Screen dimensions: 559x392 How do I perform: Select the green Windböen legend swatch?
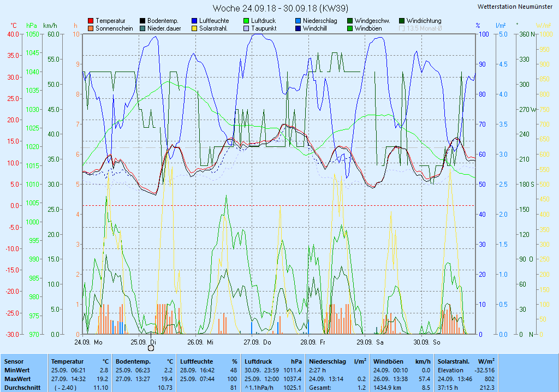coord(350,28)
